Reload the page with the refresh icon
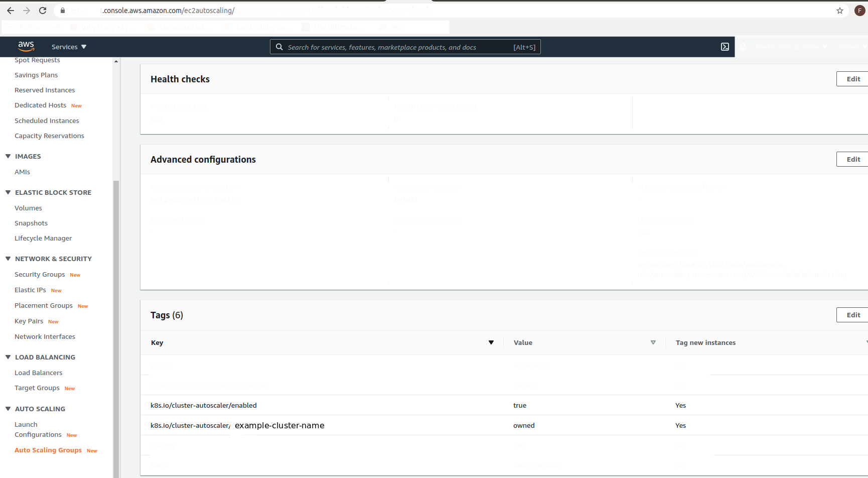The image size is (868, 478). (43, 11)
